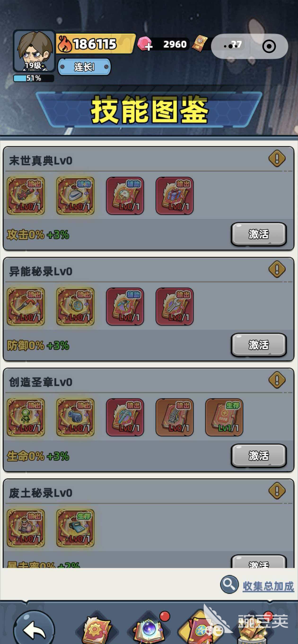The height and width of the screenshot is (644, 298).
Task: Open info icon for 末世真典
Action: 277,158
